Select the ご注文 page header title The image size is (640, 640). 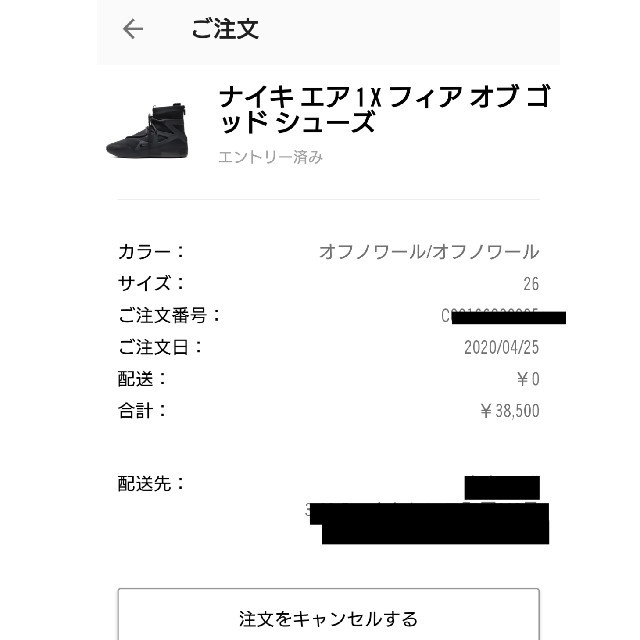225,29
